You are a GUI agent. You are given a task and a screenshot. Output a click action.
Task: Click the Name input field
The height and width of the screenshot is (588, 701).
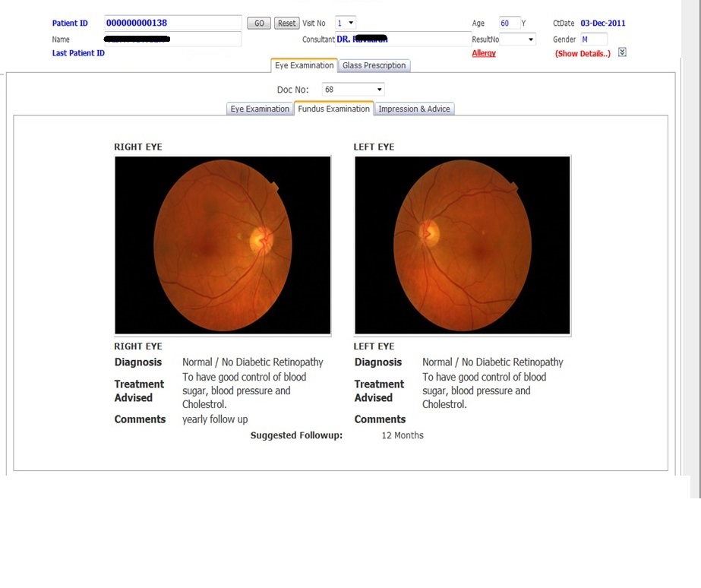(173, 40)
